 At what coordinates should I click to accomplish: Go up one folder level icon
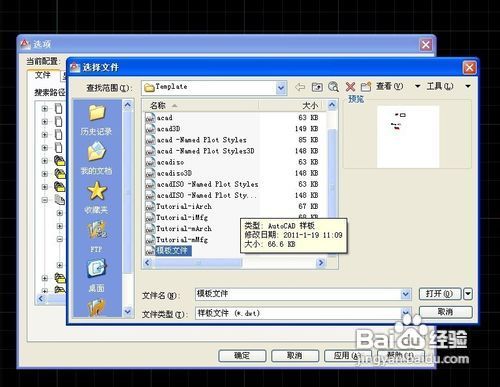pyautogui.click(x=317, y=87)
